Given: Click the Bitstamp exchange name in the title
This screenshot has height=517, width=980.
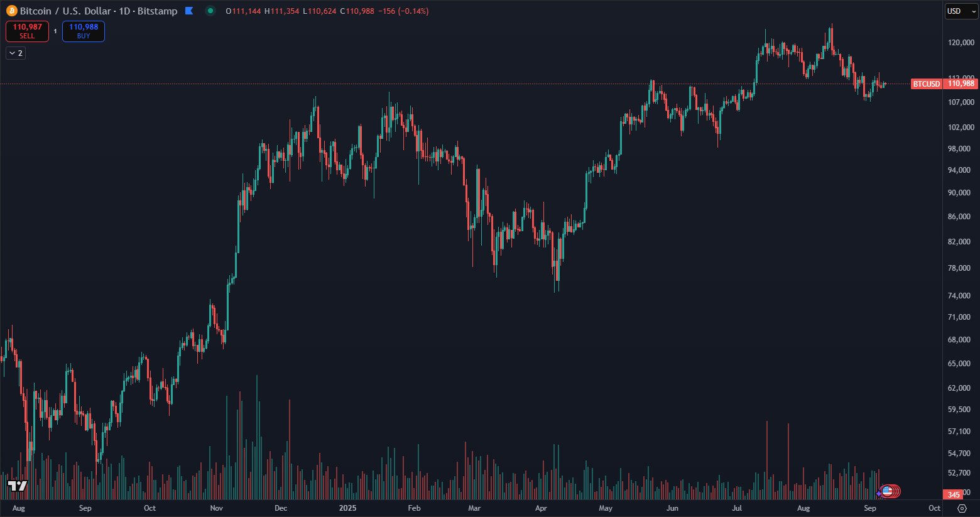Looking at the screenshot, I should click(157, 11).
